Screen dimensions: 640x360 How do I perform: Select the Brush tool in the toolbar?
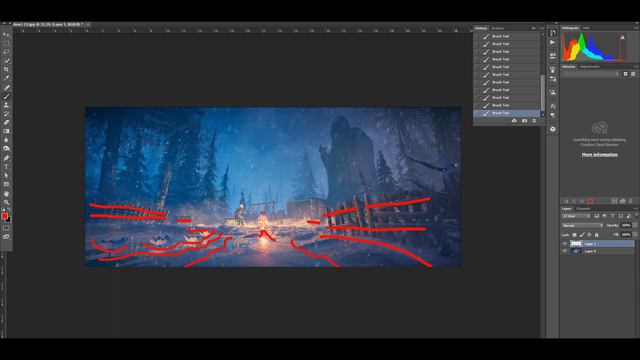pos(6,96)
